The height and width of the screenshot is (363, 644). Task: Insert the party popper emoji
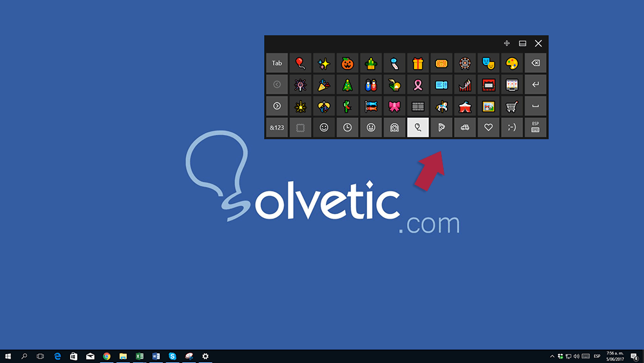point(324,84)
